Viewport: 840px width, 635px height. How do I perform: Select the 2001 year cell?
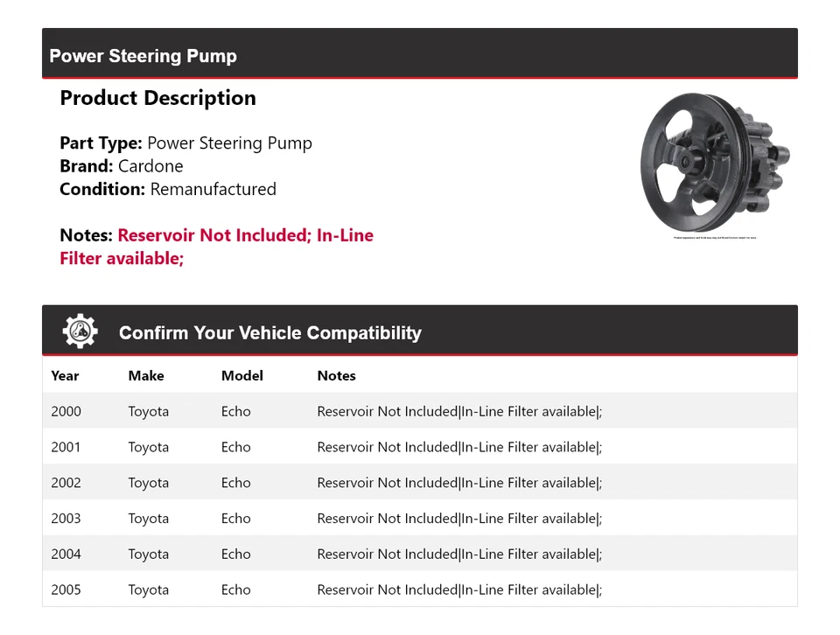(x=66, y=447)
